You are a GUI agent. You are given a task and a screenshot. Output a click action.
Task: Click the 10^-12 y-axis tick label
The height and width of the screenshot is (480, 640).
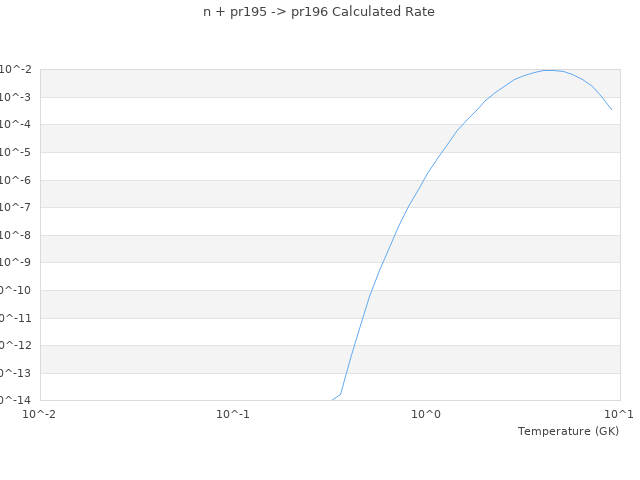click(14, 345)
